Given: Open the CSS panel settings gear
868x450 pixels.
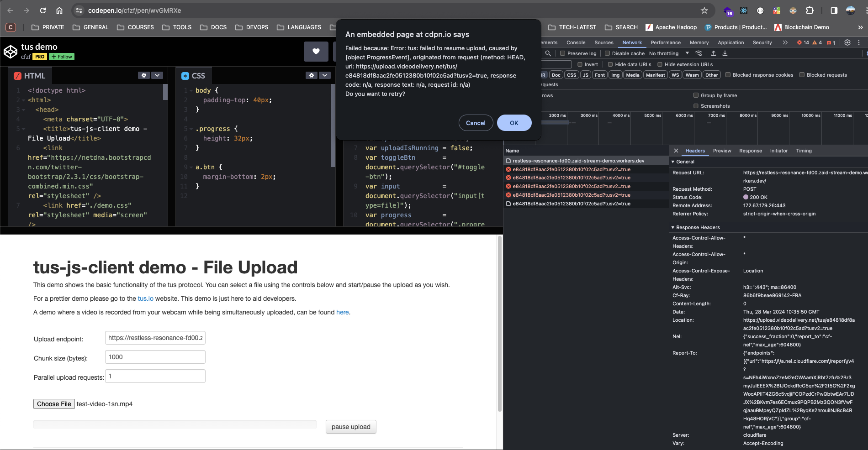Looking at the screenshot, I should [312, 75].
